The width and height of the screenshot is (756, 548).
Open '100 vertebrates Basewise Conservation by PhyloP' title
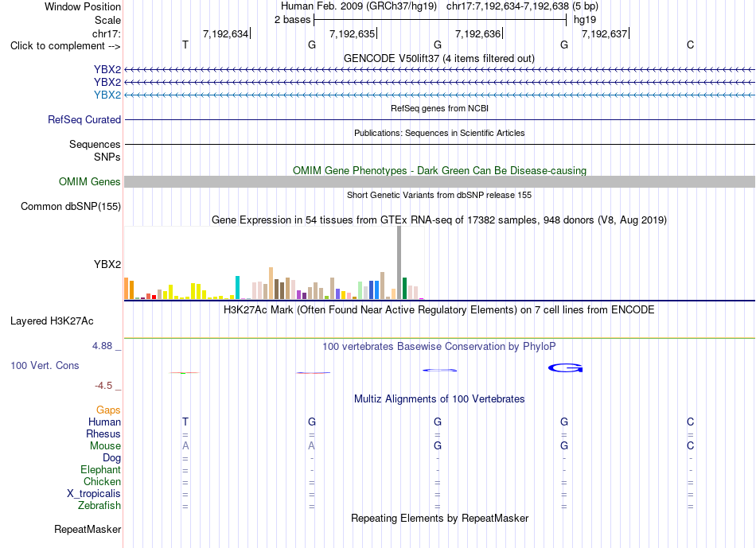(x=439, y=347)
